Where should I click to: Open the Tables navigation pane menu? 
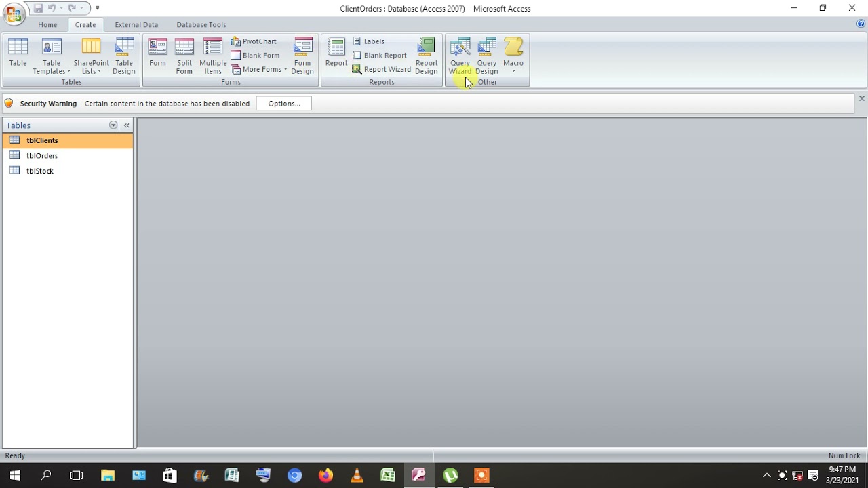coord(113,125)
